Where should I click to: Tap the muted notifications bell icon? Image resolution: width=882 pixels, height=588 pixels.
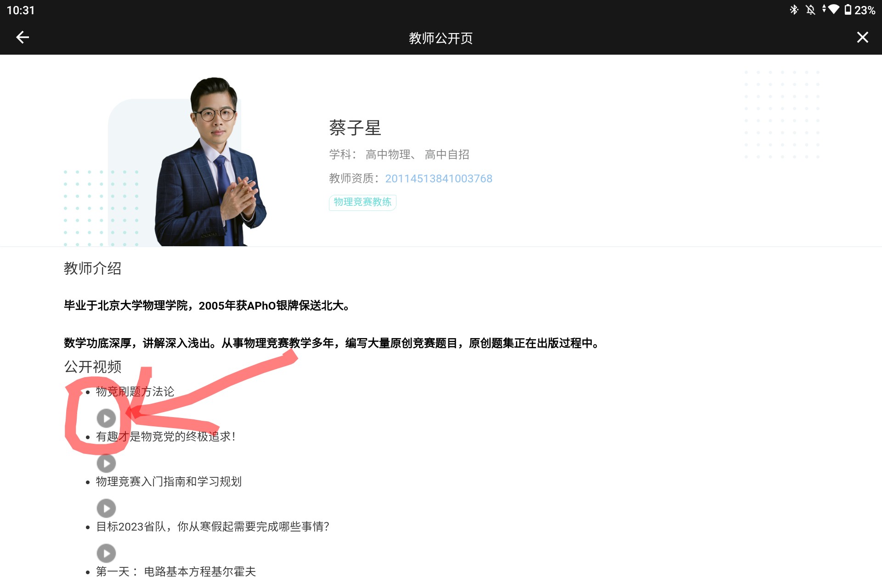(810, 10)
